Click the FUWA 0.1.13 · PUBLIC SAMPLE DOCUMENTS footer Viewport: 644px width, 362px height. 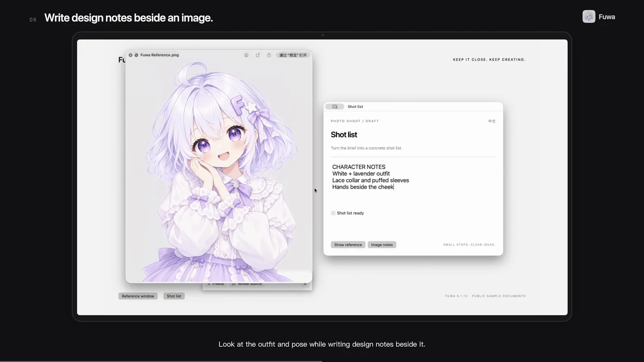pos(485,296)
